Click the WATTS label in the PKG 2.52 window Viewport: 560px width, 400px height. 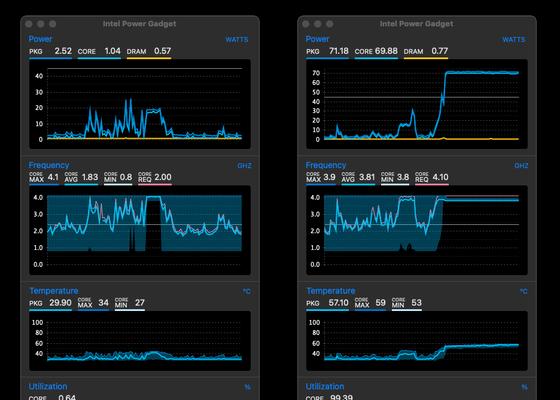point(237,40)
